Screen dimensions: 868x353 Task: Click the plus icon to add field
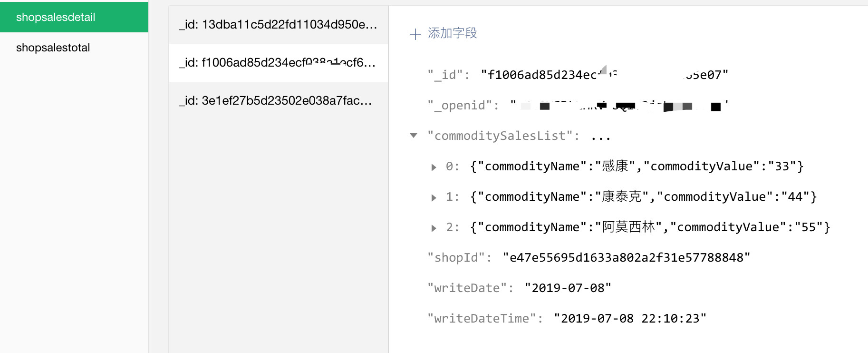click(x=415, y=34)
